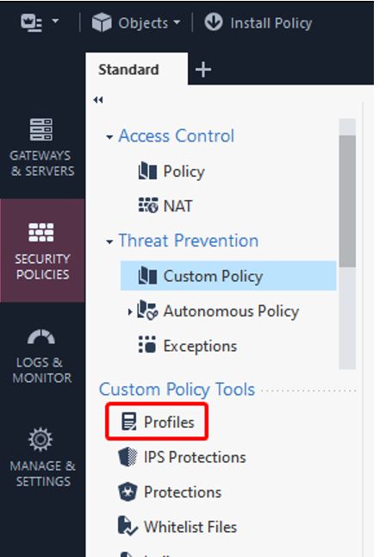Open Profiles under Custom Policy Tools
The image size is (392, 557).
[158, 422]
